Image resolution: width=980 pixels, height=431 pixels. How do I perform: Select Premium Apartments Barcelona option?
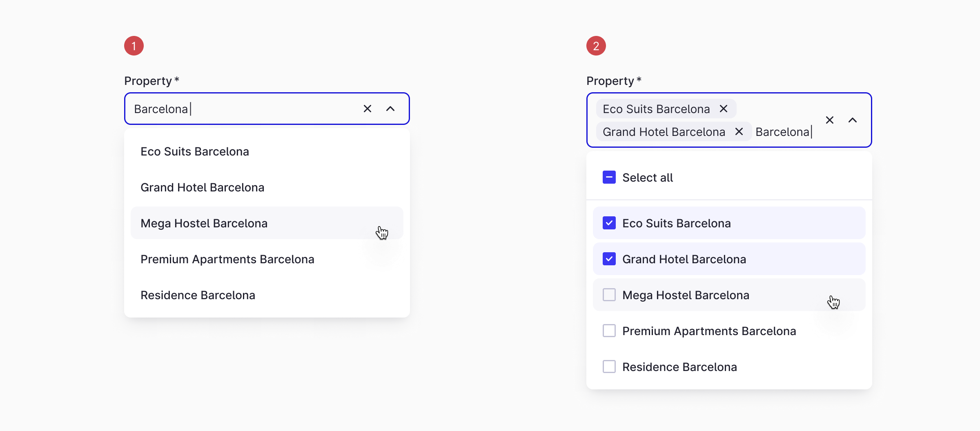pyautogui.click(x=227, y=259)
